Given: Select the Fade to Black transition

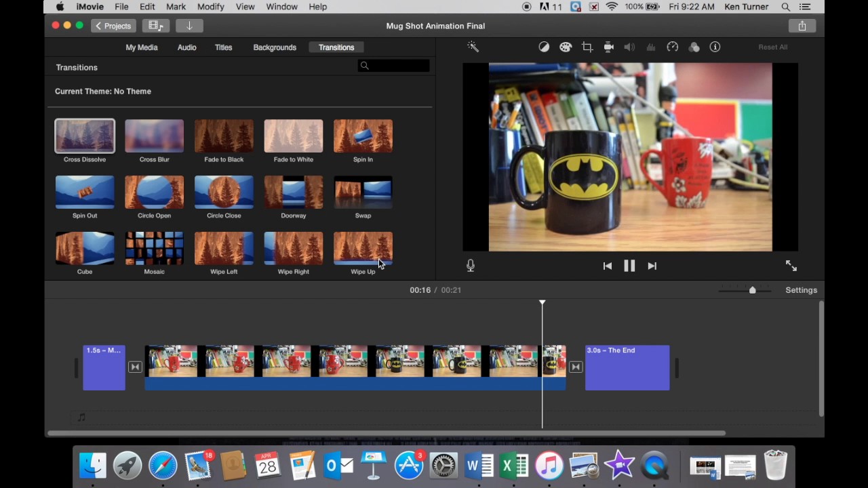Looking at the screenshot, I should tap(224, 136).
